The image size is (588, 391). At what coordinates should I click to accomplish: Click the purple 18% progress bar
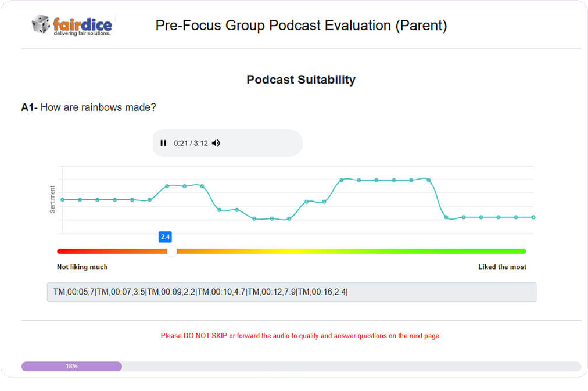[x=71, y=366]
